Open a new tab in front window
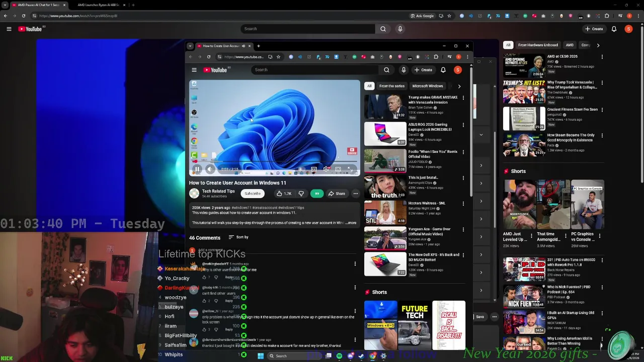 259,46
